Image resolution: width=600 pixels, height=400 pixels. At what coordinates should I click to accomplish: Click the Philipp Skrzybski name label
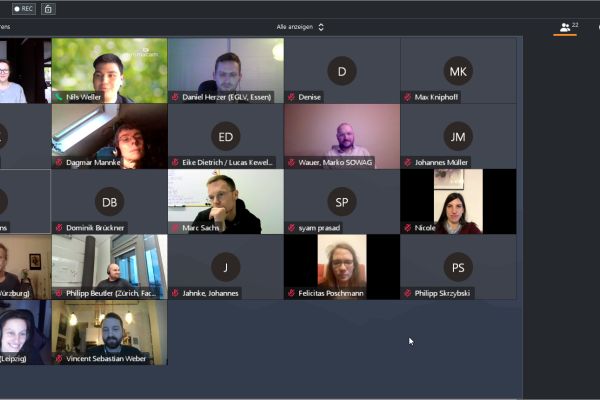tap(441, 294)
